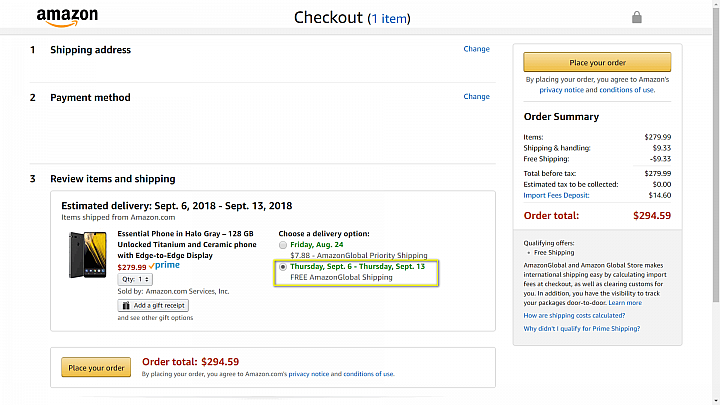Screen dimensions: 720x405
Task: Open the Import Fees Deposit link
Action: point(556,195)
